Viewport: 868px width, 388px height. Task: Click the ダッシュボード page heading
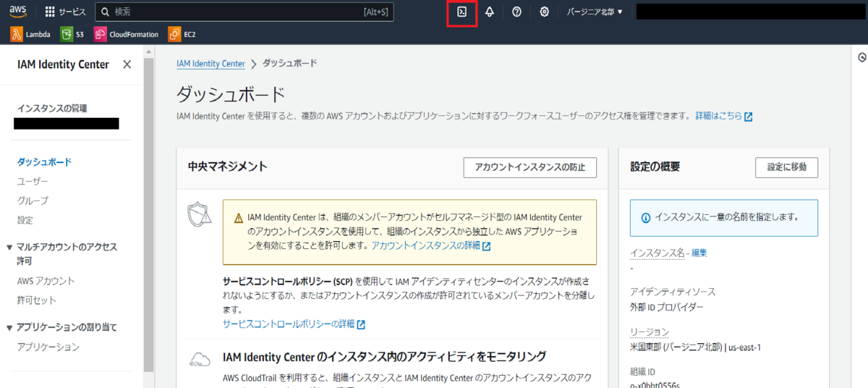231,95
